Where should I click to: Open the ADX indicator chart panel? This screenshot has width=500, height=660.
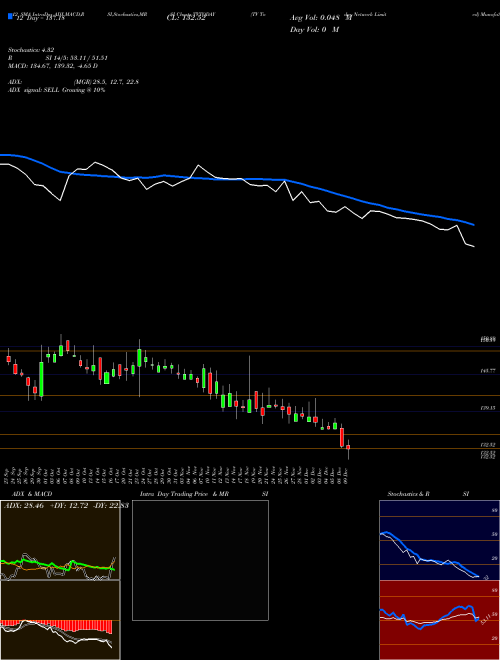click(x=60, y=540)
